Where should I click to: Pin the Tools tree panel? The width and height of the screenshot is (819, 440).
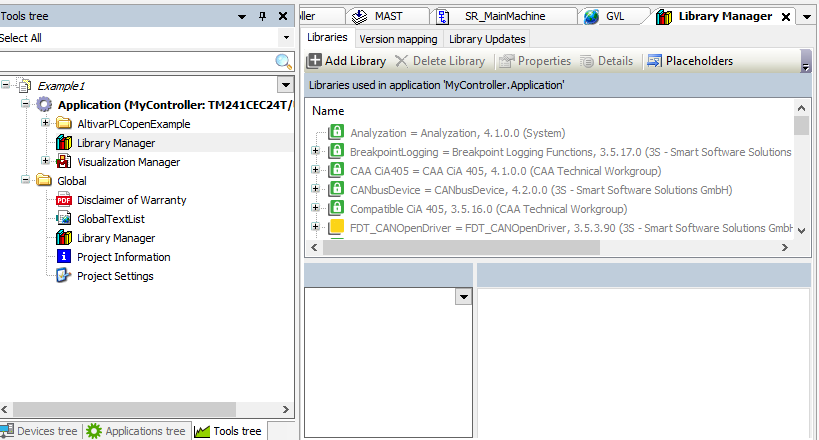(263, 16)
